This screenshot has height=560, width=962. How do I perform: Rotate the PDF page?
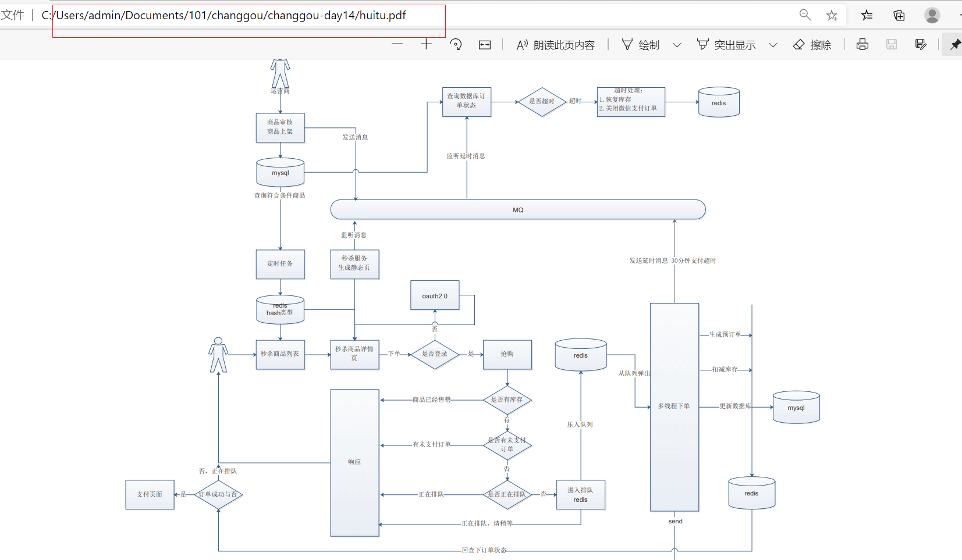(x=456, y=44)
